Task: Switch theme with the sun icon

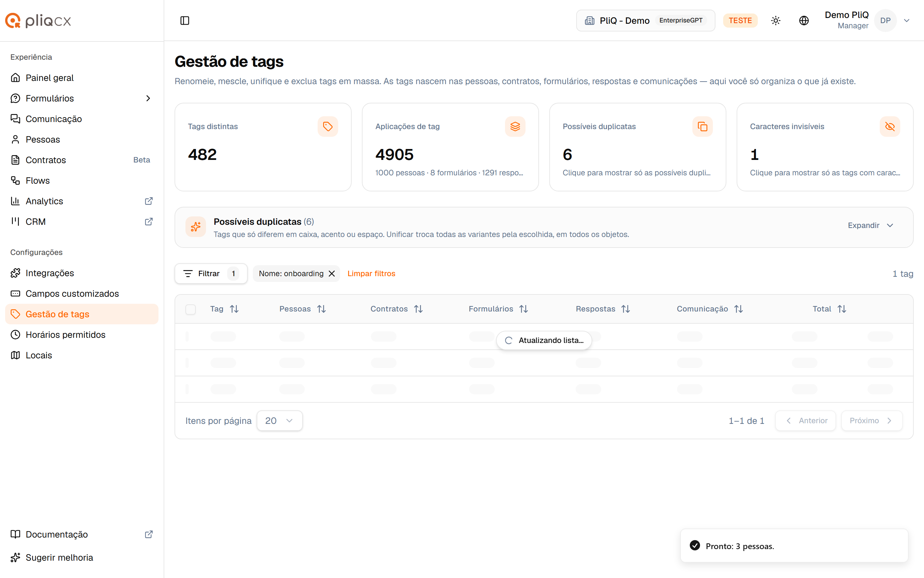Action: (x=775, y=21)
